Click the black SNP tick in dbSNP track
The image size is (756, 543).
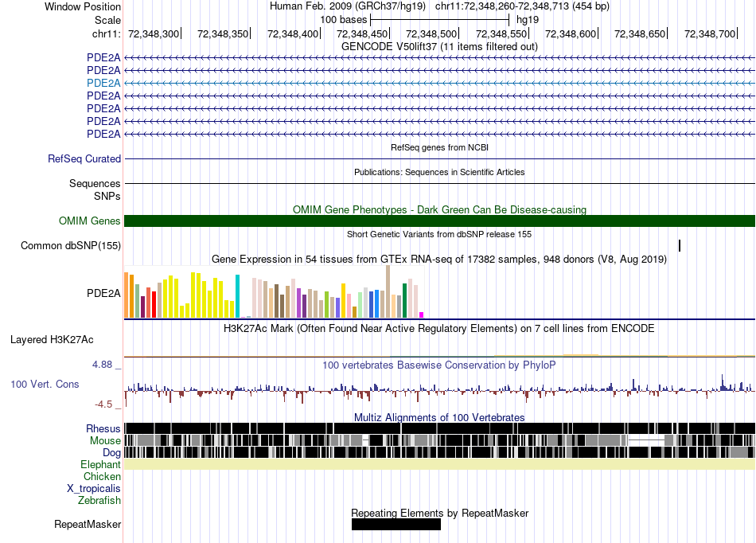pos(680,245)
